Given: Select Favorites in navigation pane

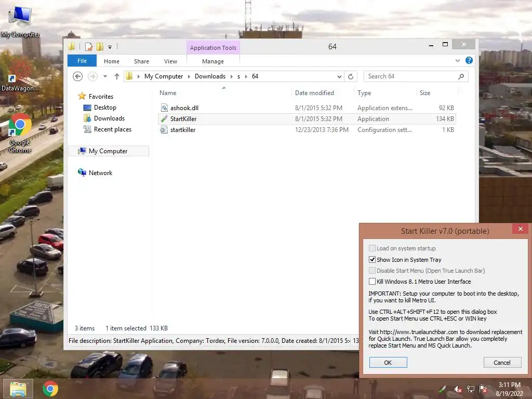Looking at the screenshot, I should pos(101,96).
